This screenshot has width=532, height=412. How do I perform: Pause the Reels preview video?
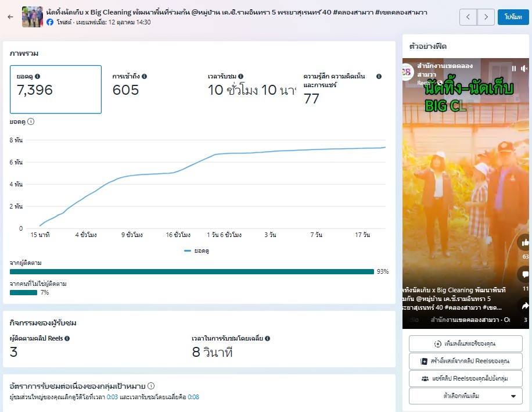[x=513, y=69]
